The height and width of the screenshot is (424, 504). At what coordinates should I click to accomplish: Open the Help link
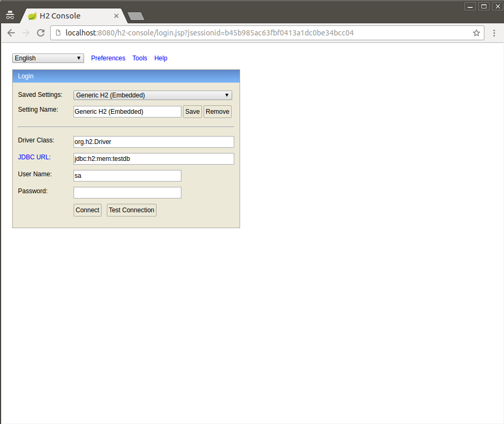pyautogui.click(x=161, y=58)
